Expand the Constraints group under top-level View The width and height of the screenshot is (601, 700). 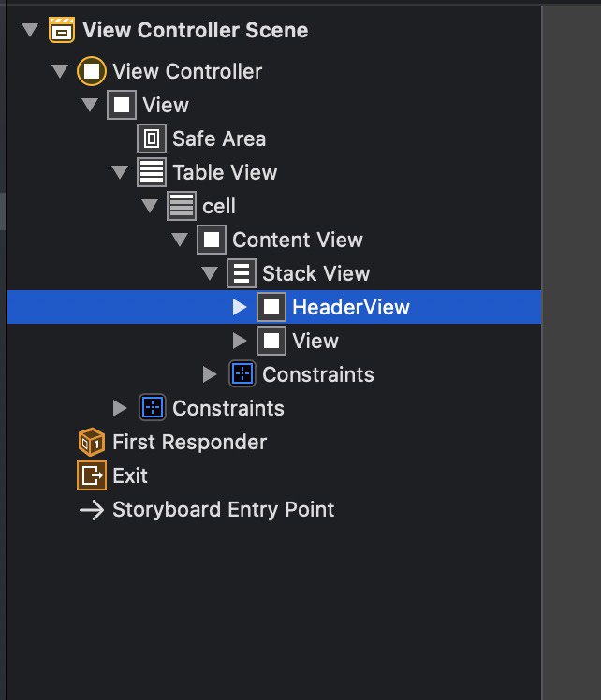[x=120, y=408]
